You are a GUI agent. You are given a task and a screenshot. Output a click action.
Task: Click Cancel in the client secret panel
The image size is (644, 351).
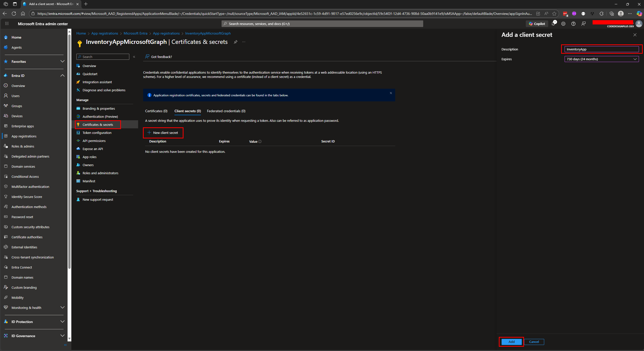coord(534,342)
